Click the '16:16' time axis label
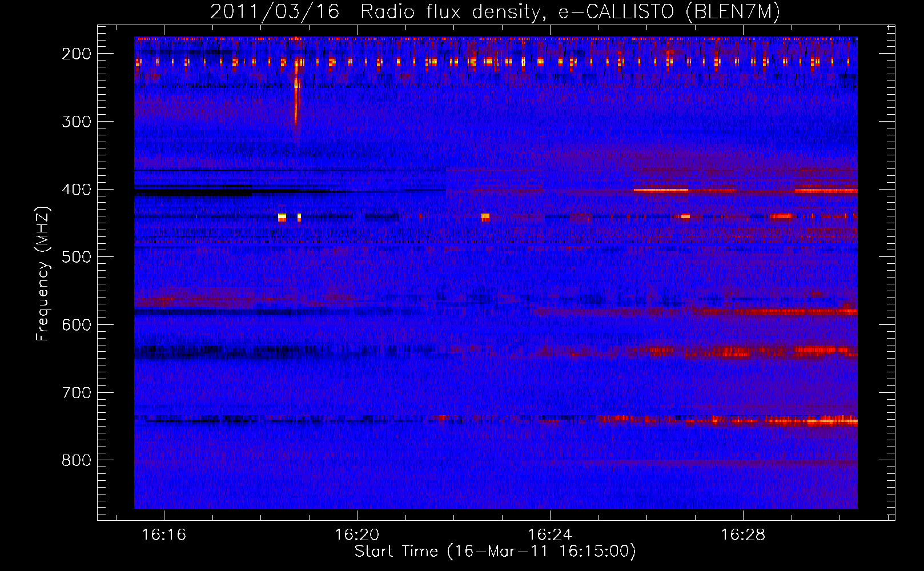924x571 pixels. (x=164, y=535)
